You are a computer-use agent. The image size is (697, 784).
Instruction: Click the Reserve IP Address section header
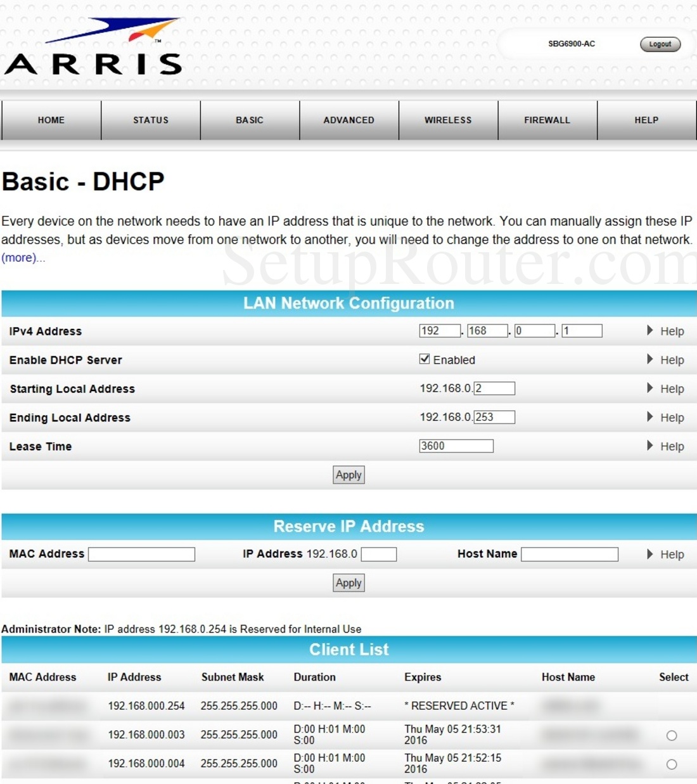coord(348,527)
